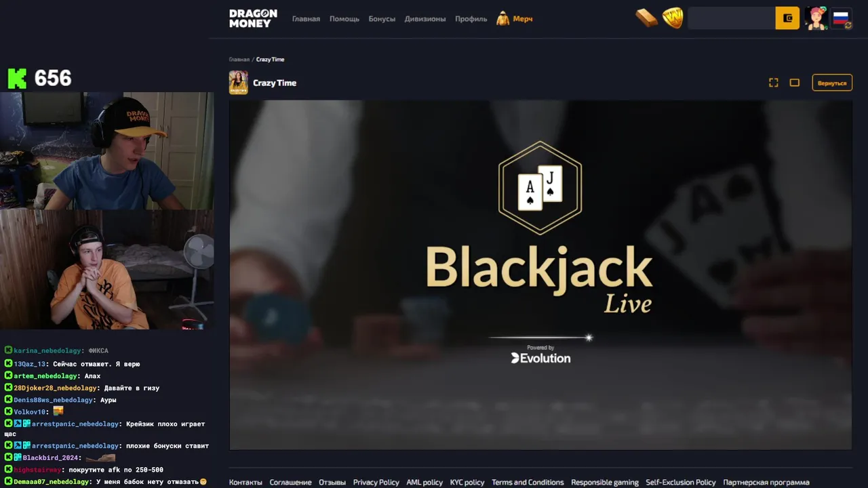868x488 pixels.
Task: Open the Соглашение footer link
Action: (x=291, y=483)
